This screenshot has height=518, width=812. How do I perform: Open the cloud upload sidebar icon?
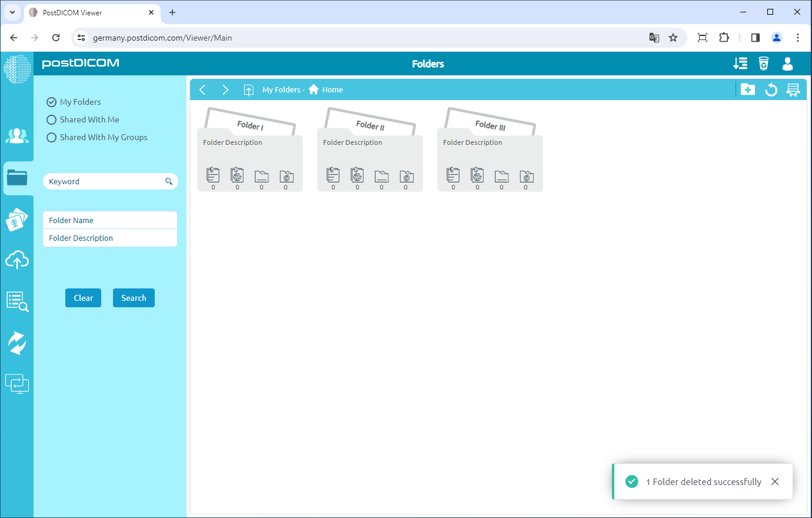click(x=17, y=260)
